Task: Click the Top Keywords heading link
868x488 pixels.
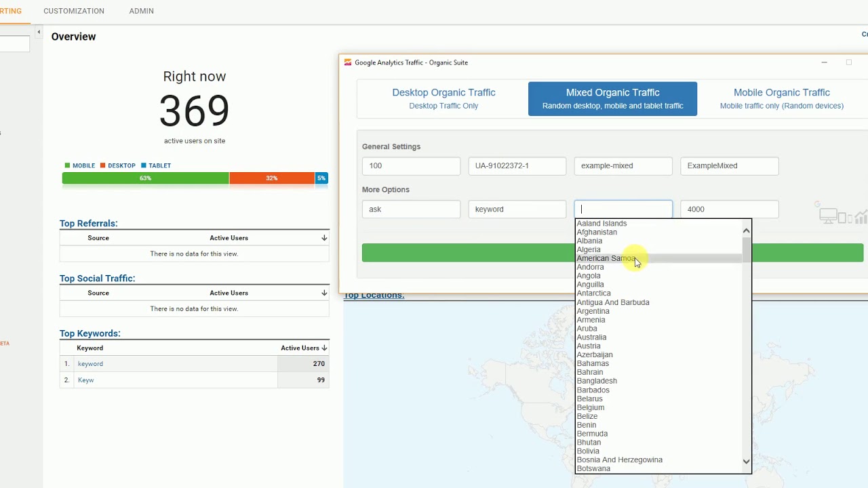Action: [x=90, y=333]
